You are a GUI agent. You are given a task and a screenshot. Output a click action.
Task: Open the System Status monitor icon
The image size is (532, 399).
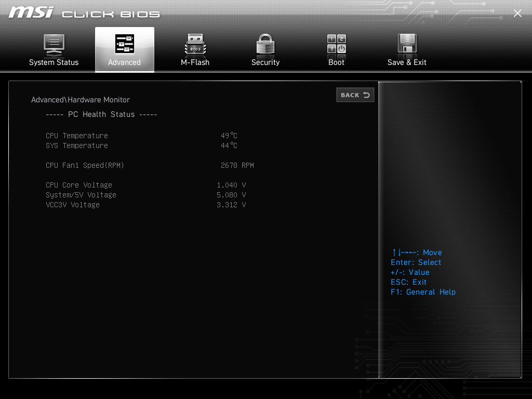pyautogui.click(x=54, y=45)
